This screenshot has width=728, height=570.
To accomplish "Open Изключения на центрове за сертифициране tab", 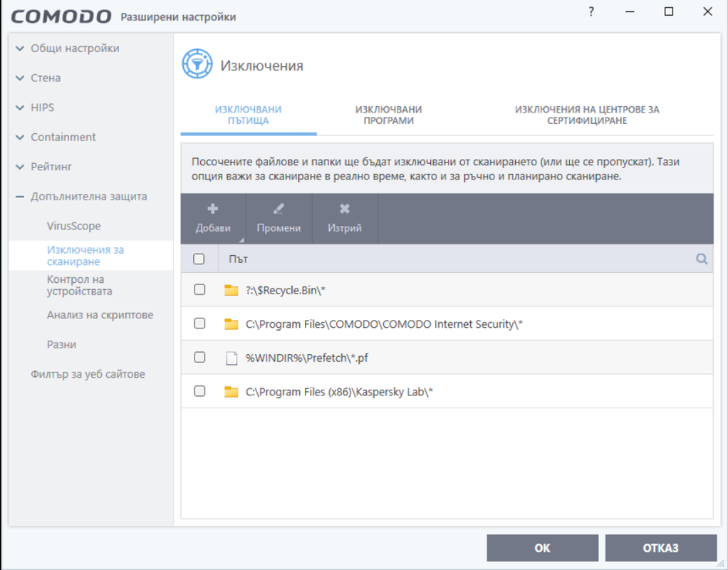I will 587,115.
